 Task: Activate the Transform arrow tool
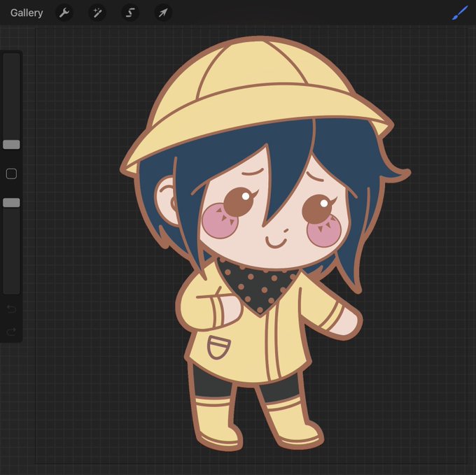(x=163, y=13)
